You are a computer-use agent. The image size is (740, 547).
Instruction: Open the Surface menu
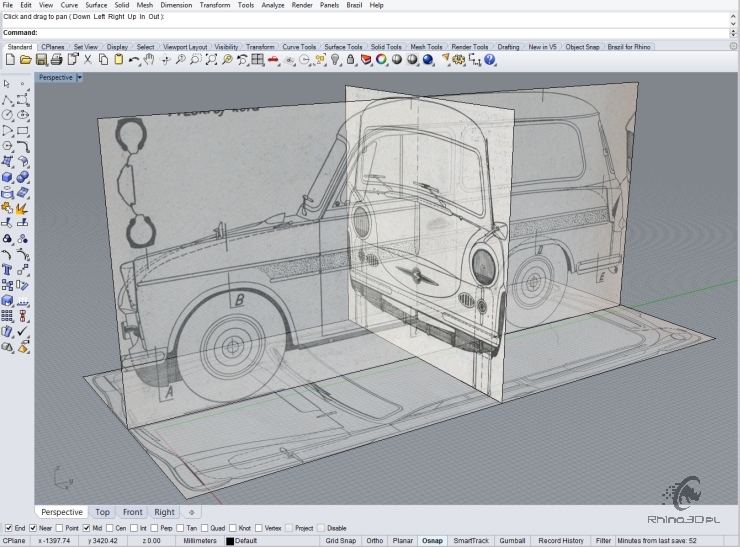click(96, 5)
